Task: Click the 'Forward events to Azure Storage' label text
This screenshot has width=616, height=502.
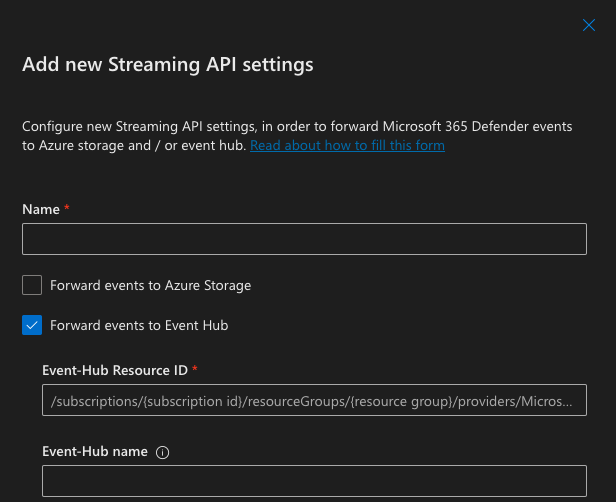Action: [x=150, y=285]
